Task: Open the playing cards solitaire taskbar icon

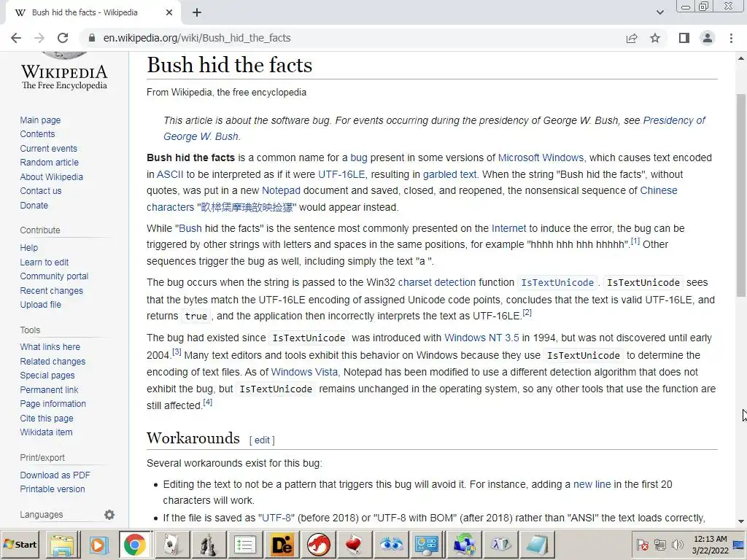Action: [171, 545]
